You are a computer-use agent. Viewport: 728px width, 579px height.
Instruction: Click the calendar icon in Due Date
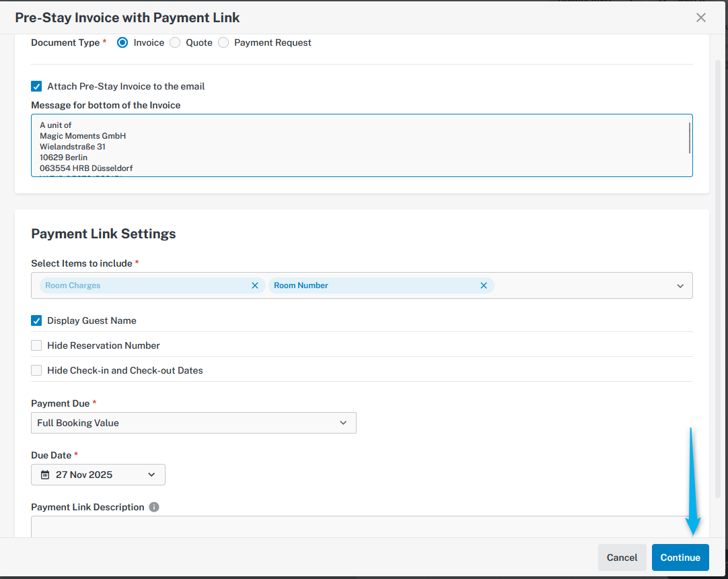click(x=45, y=475)
